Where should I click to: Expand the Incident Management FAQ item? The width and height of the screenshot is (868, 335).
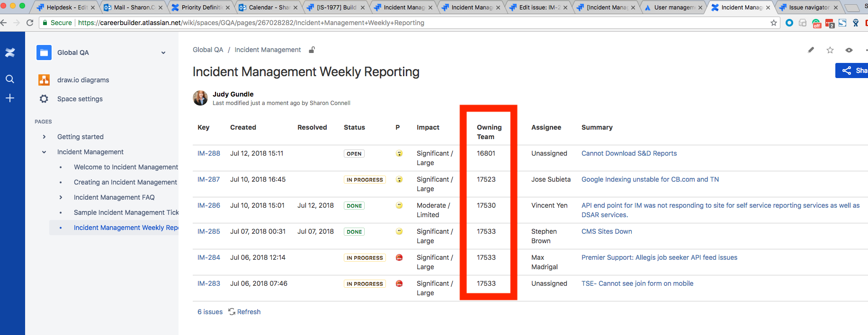click(61, 197)
